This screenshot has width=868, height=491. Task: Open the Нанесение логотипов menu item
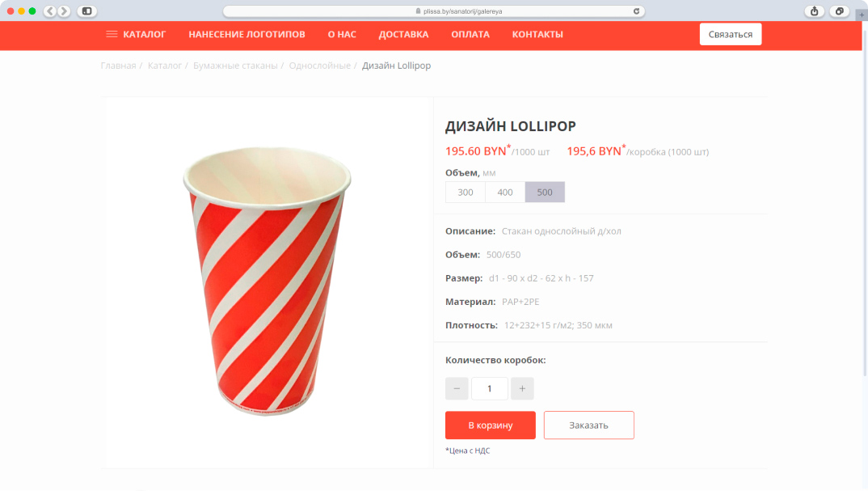pyautogui.click(x=246, y=34)
